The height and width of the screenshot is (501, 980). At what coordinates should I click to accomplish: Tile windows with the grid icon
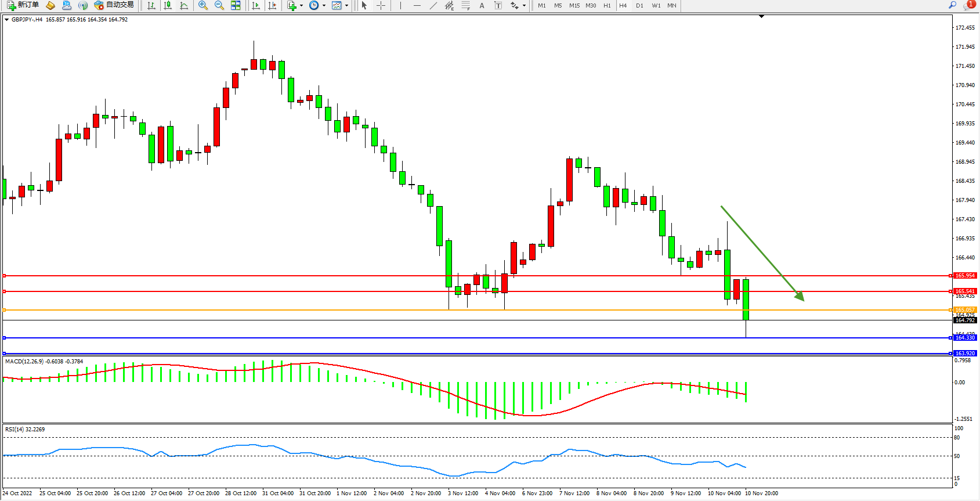point(236,5)
